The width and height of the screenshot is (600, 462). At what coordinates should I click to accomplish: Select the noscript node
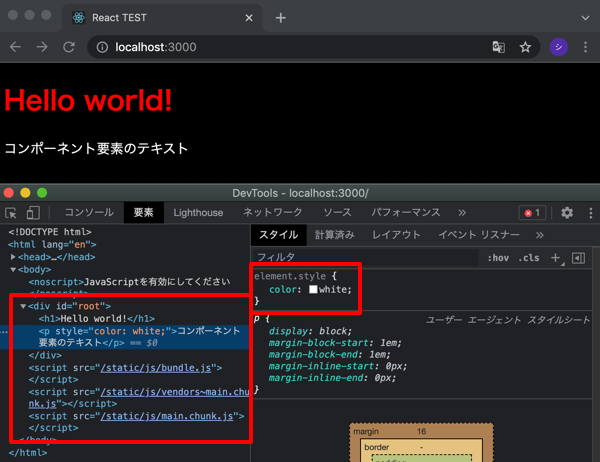129,282
